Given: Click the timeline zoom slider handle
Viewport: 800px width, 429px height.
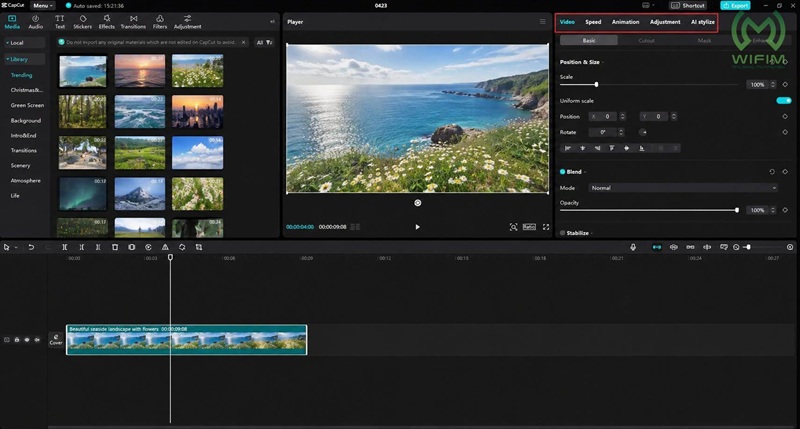Looking at the screenshot, I should 748,247.
